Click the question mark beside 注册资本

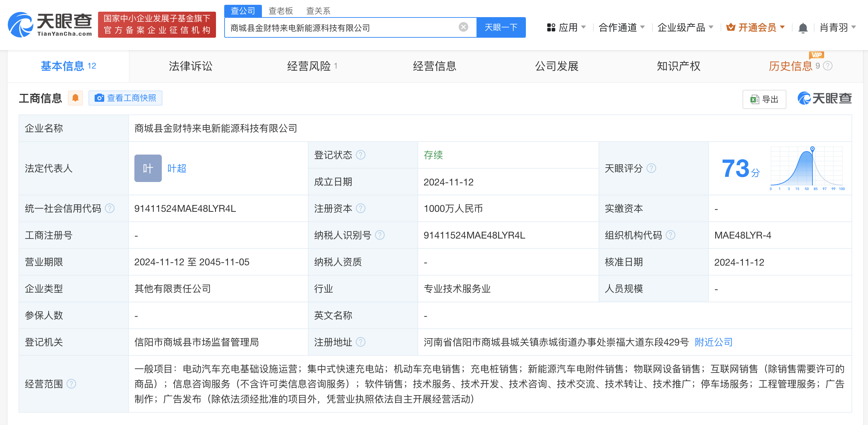(x=361, y=208)
